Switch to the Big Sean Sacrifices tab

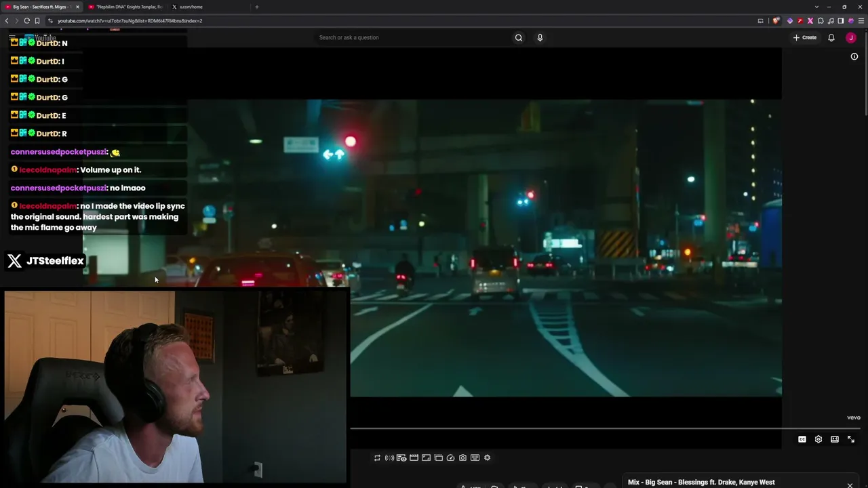tap(41, 7)
